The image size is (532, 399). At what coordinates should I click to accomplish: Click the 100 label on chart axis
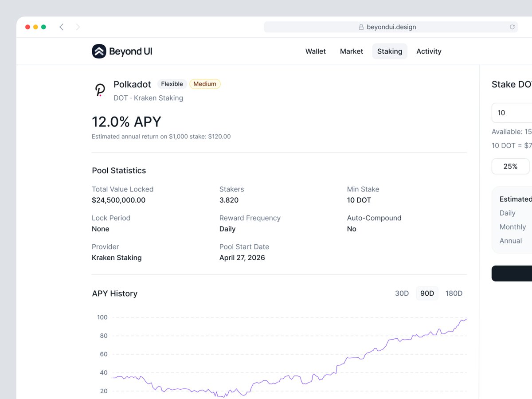tap(102, 317)
